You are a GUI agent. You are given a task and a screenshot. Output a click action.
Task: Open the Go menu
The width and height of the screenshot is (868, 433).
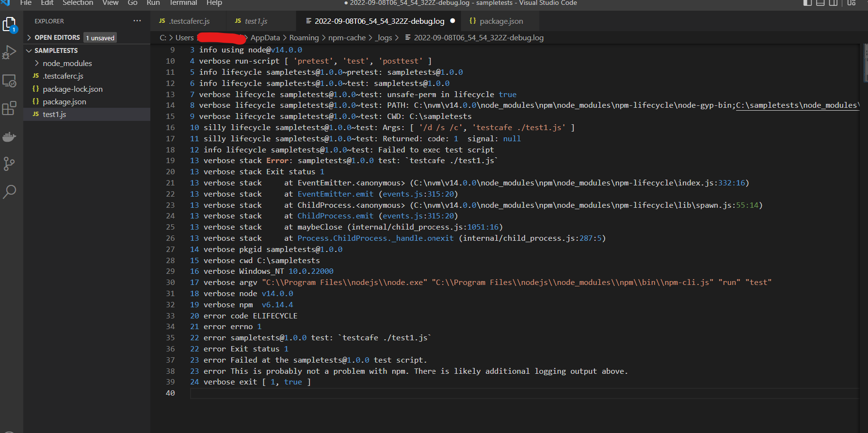coord(132,3)
